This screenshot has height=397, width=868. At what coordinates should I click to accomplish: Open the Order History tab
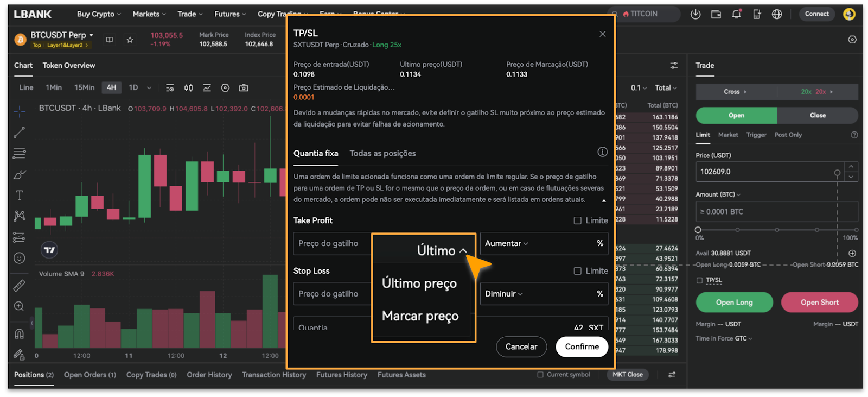(x=209, y=375)
